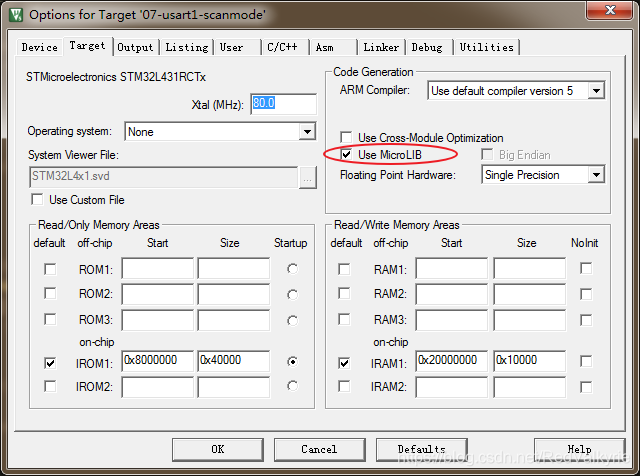Screen dimensions: 640x476
Task: Switch to the Output tab
Action: coord(135,47)
